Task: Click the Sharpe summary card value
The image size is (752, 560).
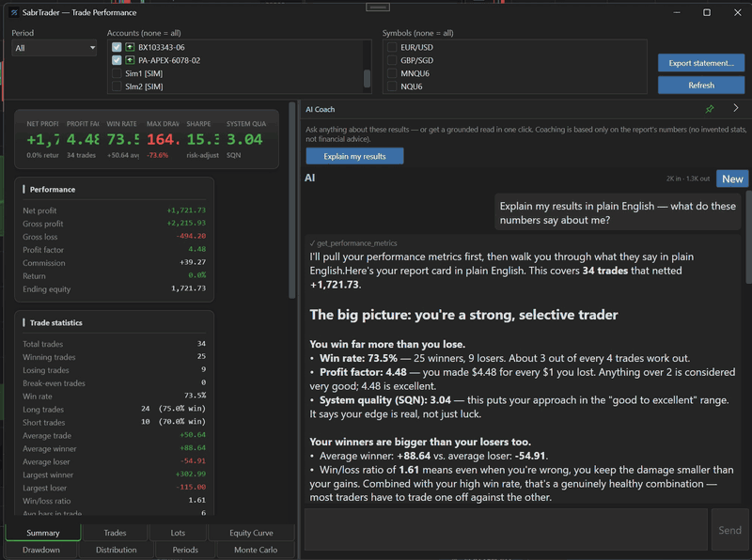Action: [x=203, y=139]
